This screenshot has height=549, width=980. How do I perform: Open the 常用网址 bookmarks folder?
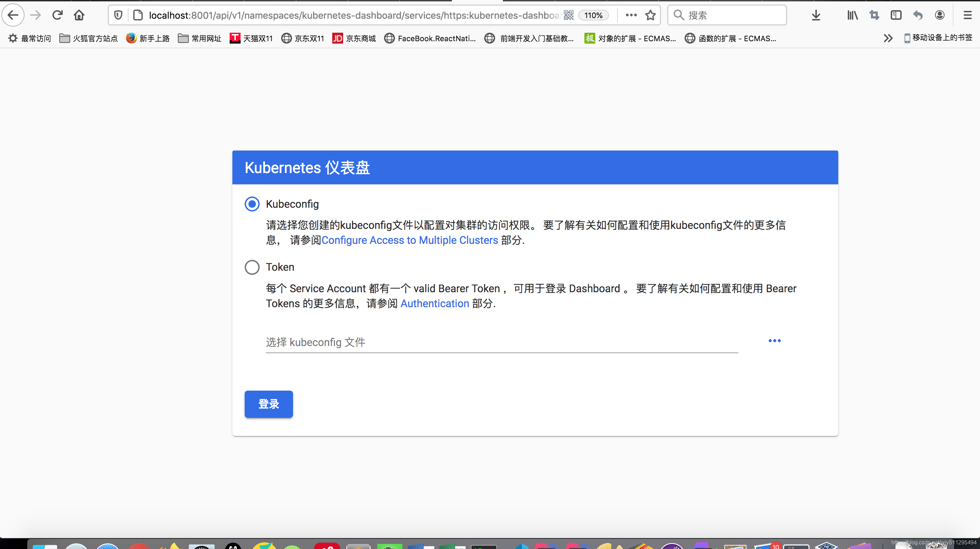200,38
